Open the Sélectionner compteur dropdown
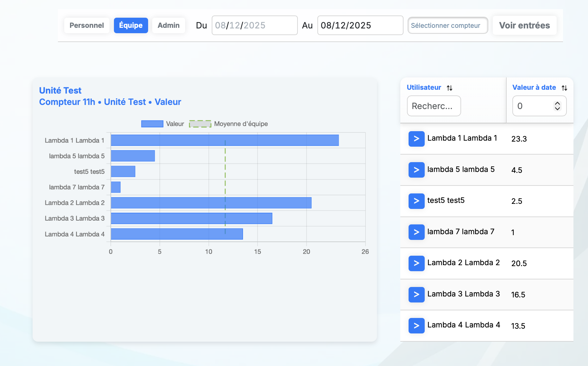Screen dimensions: 588x366 point(447,25)
